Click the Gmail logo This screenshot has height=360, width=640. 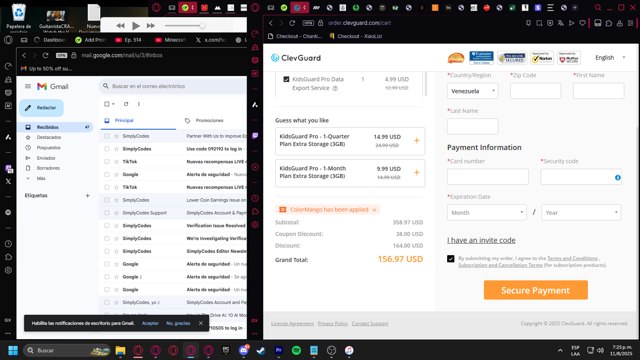tap(53, 87)
